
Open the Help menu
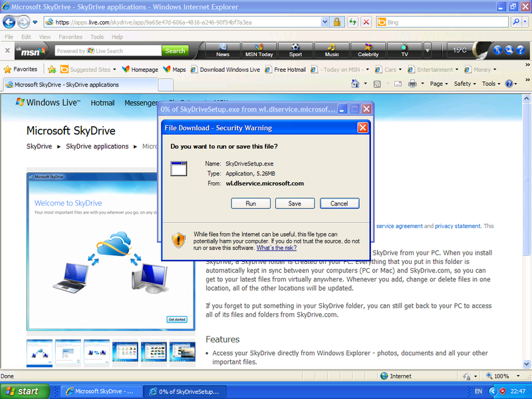point(118,37)
